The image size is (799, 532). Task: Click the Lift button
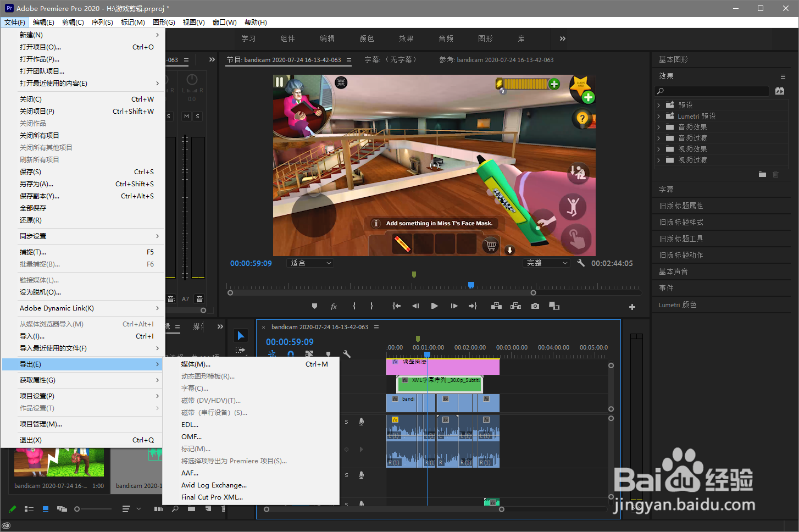pos(496,306)
